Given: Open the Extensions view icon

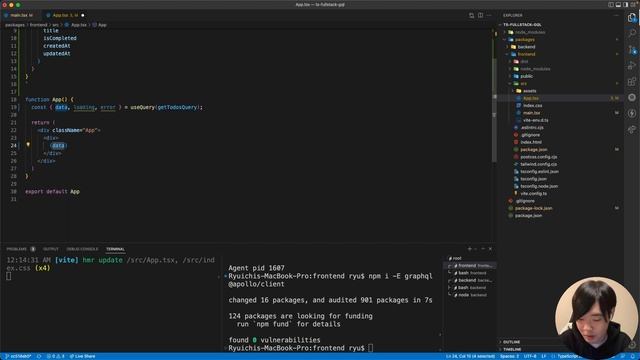Looking at the screenshot, I should 632,81.
